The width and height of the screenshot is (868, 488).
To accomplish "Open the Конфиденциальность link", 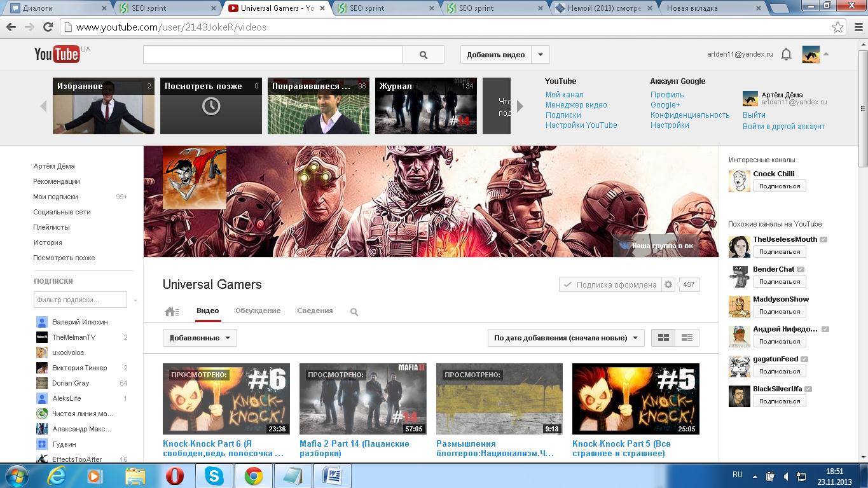I will [x=690, y=115].
